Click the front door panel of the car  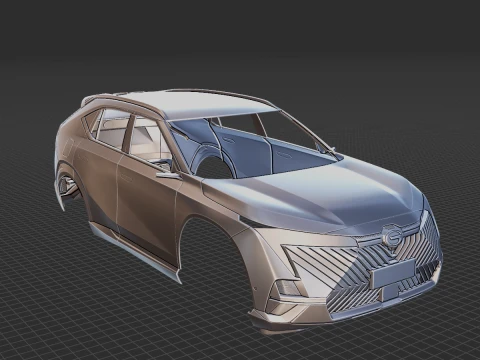click(x=147, y=210)
